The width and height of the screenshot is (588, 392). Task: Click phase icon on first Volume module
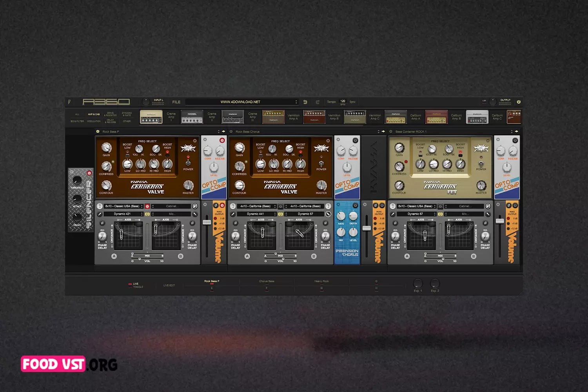click(216, 205)
